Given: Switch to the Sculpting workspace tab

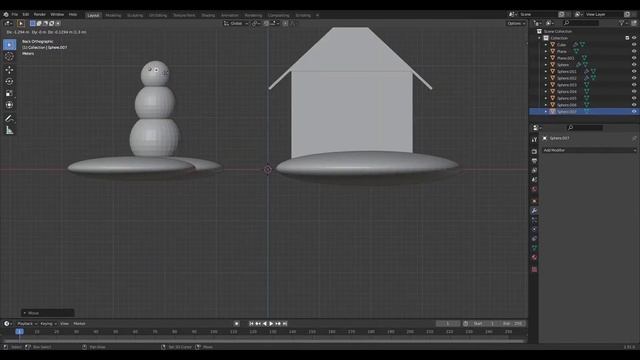Looking at the screenshot, I should coord(135,16).
